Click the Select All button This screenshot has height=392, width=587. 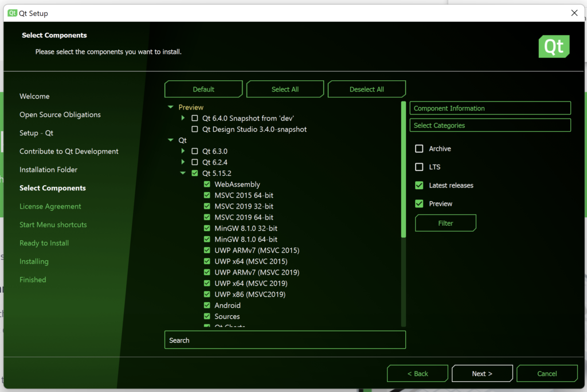pos(285,89)
